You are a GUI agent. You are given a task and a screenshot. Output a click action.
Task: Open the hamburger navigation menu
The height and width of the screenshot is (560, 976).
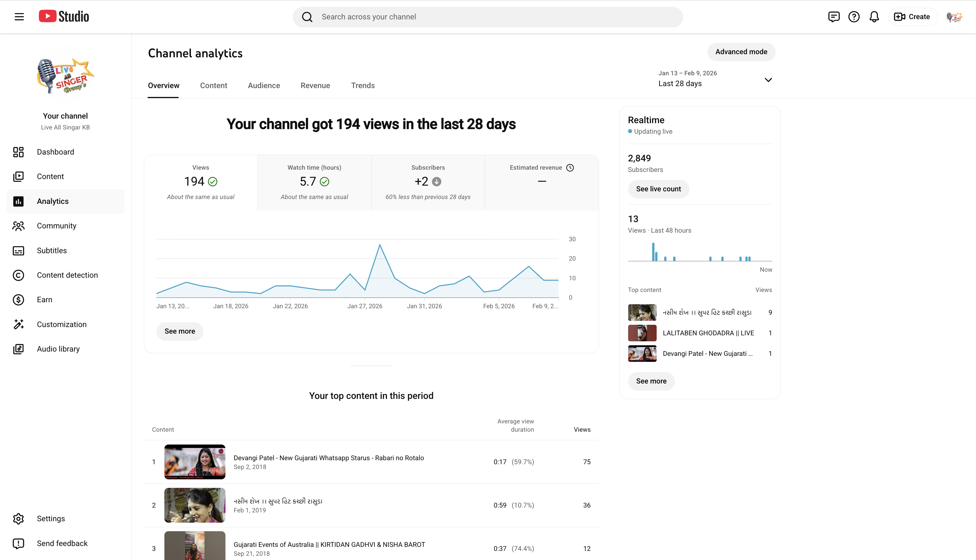19,17
